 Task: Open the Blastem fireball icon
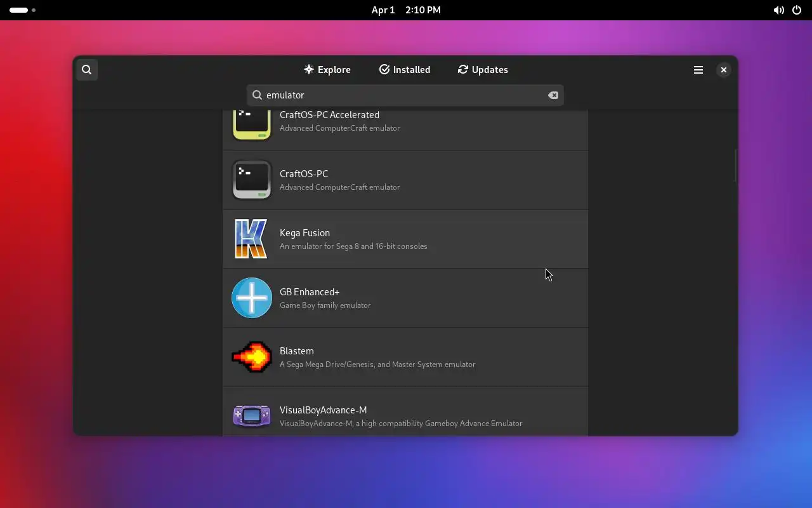pos(252,357)
